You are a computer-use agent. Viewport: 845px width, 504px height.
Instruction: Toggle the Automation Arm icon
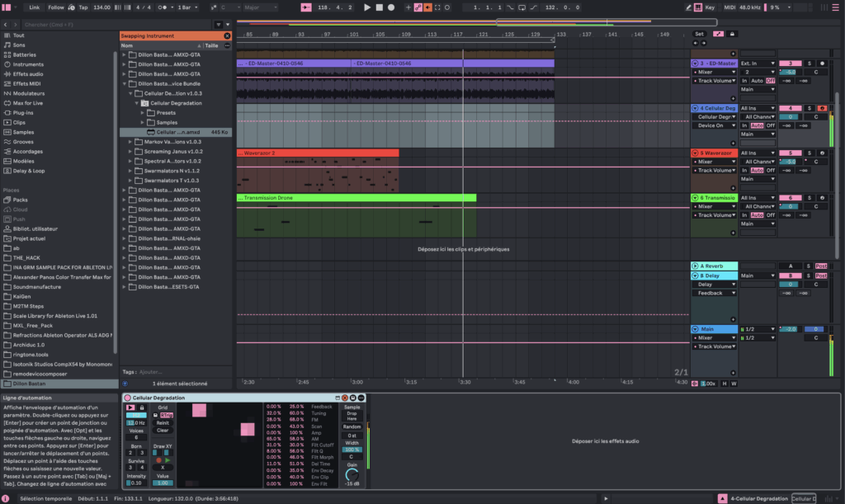(x=418, y=7)
